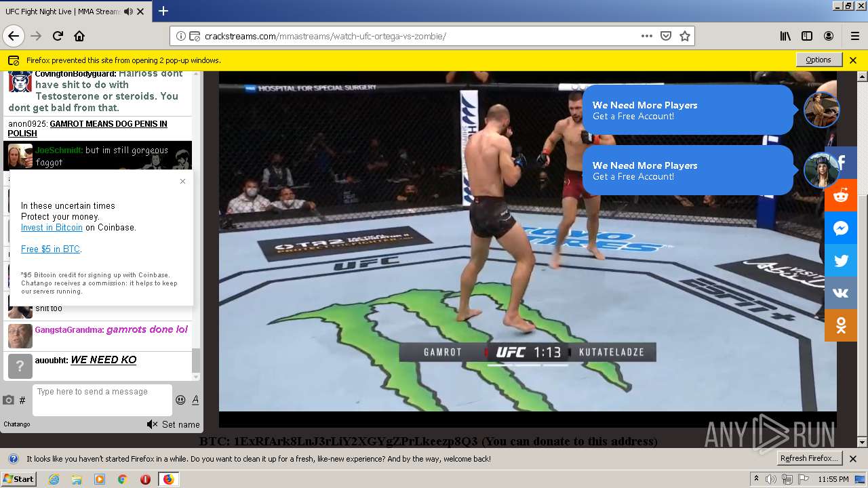The image size is (868, 488).
Task: Open the emoji smiley picker in chat
Action: 180,400
